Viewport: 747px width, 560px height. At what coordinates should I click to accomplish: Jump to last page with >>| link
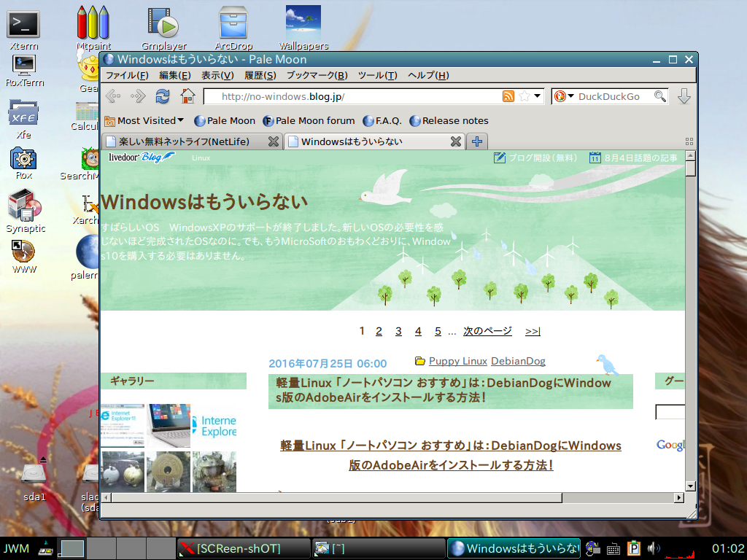(x=533, y=331)
